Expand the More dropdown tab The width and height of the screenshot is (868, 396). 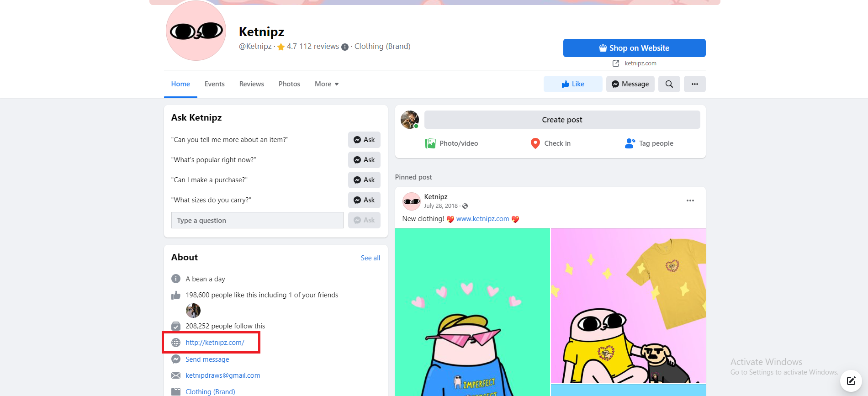click(x=327, y=84)
